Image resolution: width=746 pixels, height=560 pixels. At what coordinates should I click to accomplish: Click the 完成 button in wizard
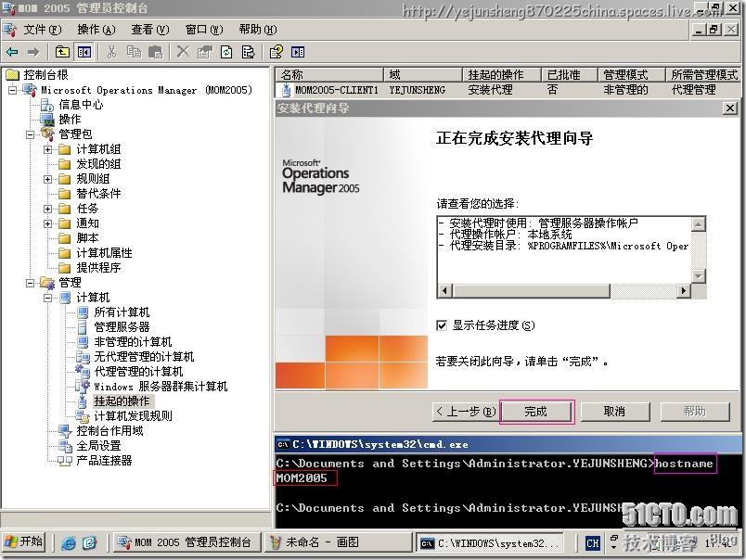pyautogui.click(x=536, y=412)
